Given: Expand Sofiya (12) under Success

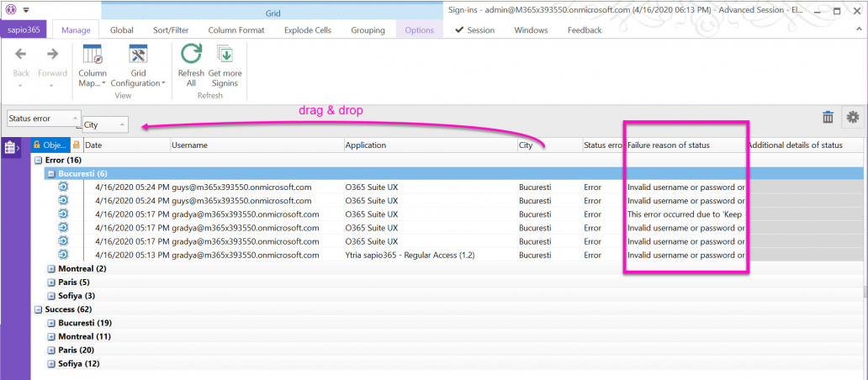Looking at the screenshot, I should [x=52, y=364].
